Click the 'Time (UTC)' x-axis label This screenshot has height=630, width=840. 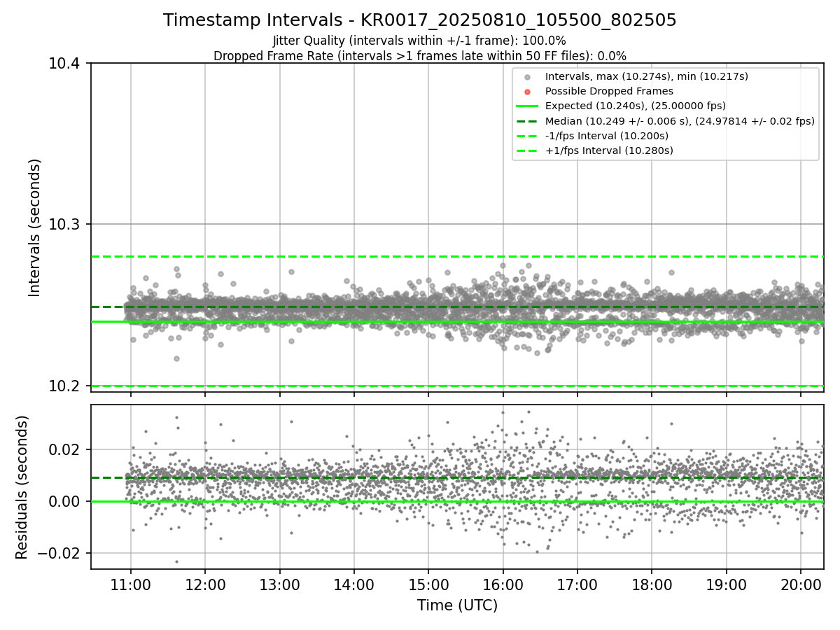[x=457, y=605]
